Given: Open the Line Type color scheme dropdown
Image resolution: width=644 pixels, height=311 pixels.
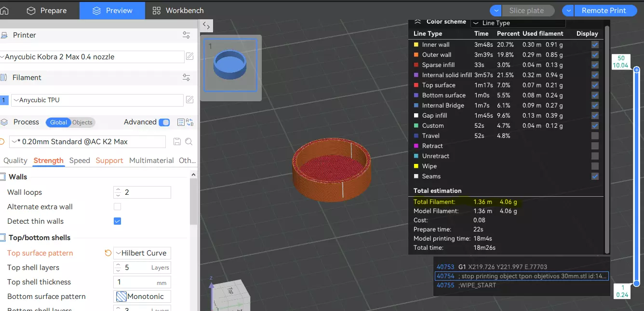Looking at the screenshot, I should pos(518,23).
